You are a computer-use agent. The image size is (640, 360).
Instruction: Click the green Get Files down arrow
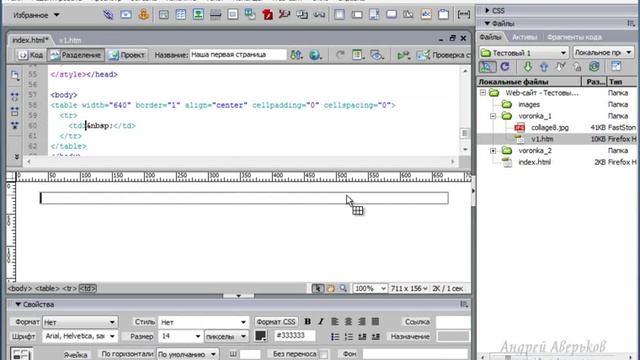coord(527,67)
